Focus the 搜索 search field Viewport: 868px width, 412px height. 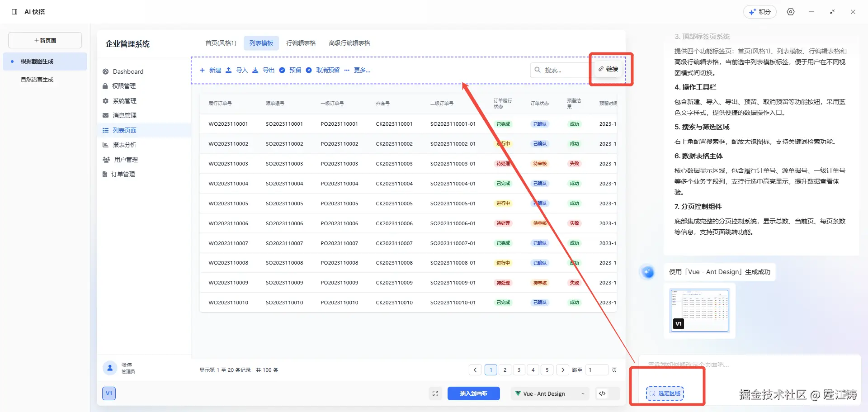click(560, 70)
